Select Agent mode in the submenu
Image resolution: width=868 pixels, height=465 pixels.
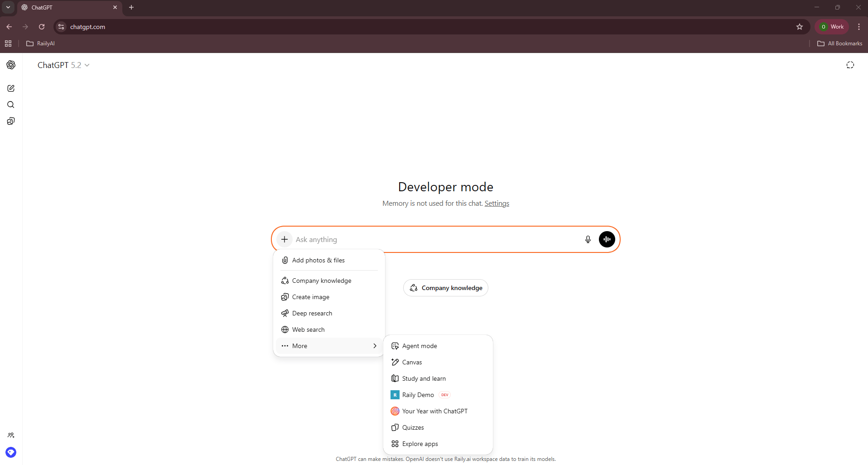438,346
